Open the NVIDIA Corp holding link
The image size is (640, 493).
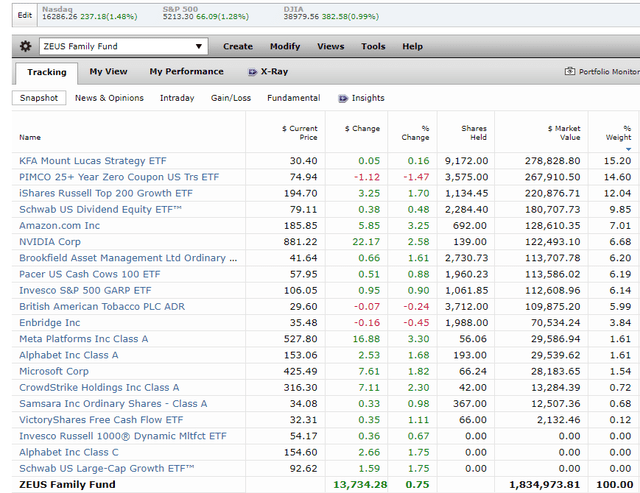tap(49, 241)
